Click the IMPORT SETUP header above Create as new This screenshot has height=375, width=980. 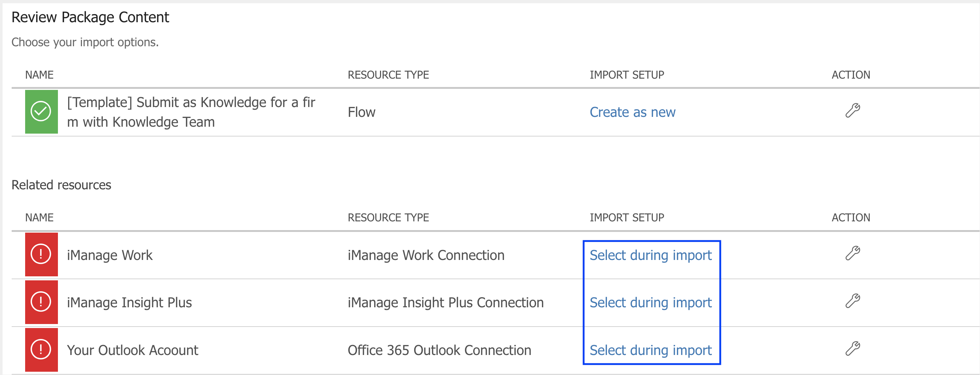pyautogui.click(x=627, y=75)
